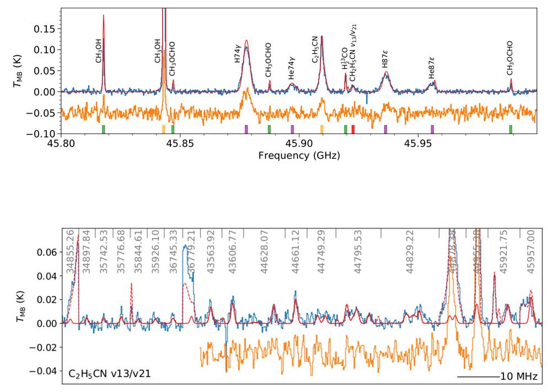The height and width of the screenshot is (392, 548).
Task: Click the 10 MHz scale bar
Action: [x=479, y=377]
